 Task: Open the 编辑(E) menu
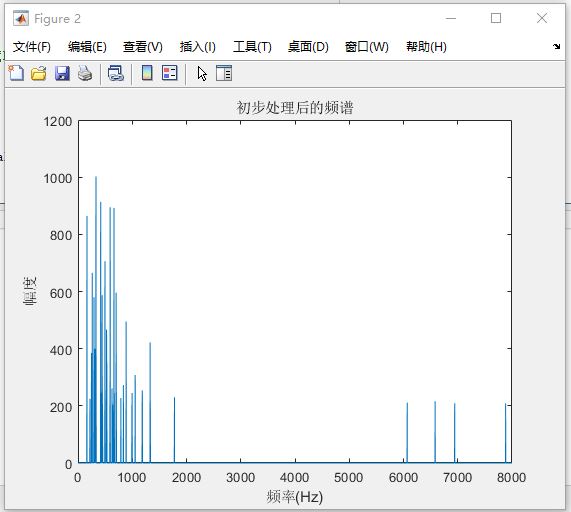point(87,47)
